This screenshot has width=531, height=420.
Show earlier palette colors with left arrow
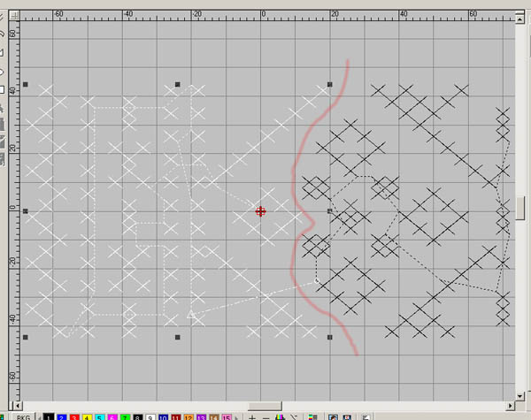39,417
